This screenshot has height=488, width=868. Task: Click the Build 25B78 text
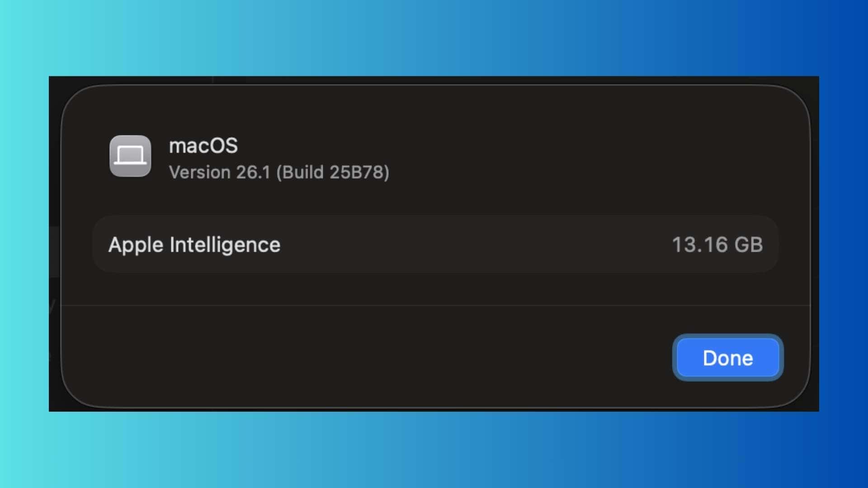[x=333, y=172]
